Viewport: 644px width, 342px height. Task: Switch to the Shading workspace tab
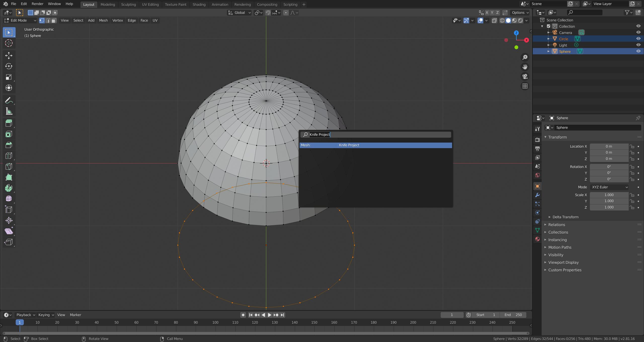click(x=199, y=4)
